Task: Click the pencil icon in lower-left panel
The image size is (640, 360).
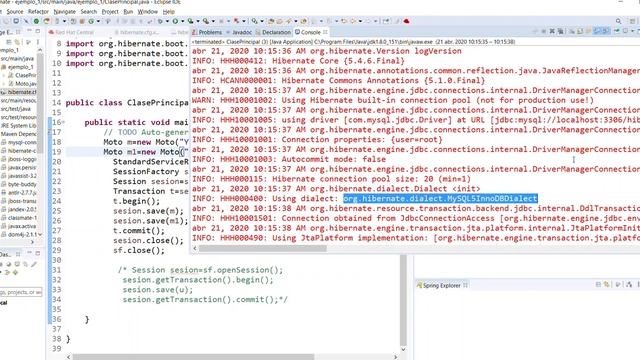Action: coord(34,264)
